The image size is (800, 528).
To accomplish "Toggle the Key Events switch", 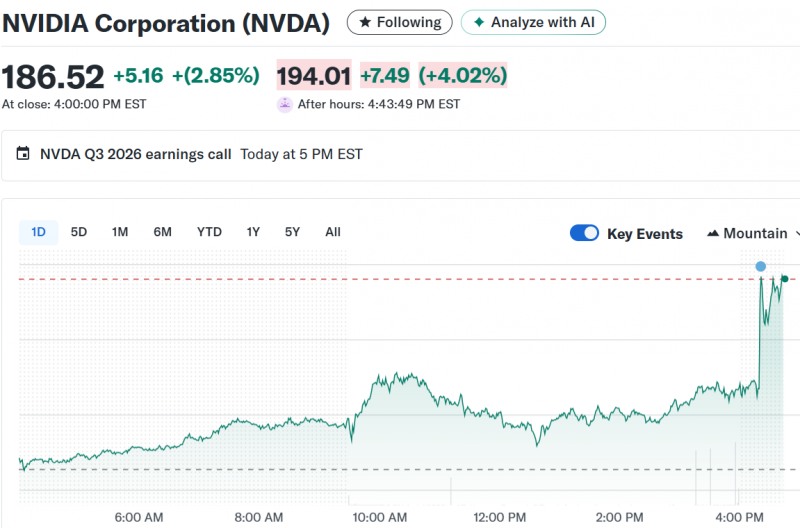I will click(584, 233).
